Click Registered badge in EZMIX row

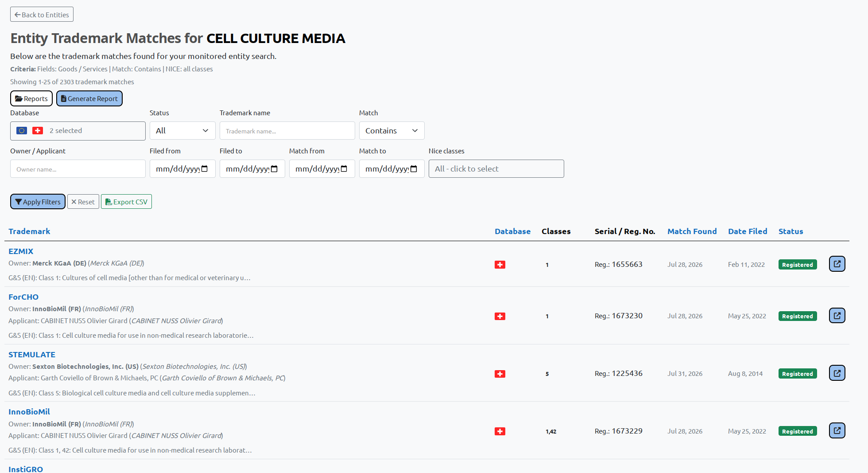(798, 265)
